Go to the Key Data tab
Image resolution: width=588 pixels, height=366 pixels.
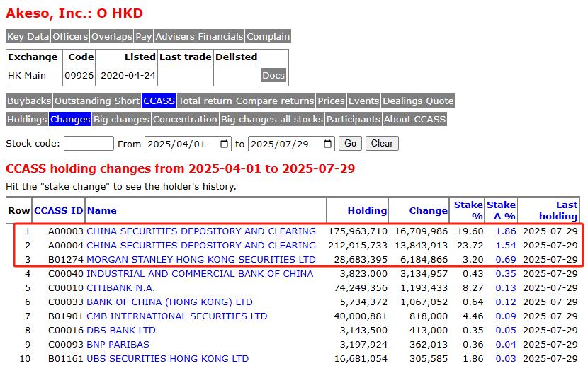[28, 36]
